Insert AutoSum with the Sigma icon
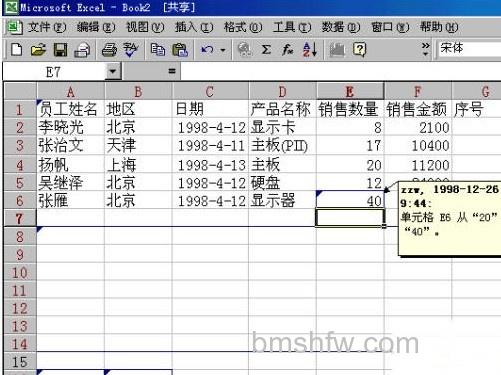 [x=266, y=50]
